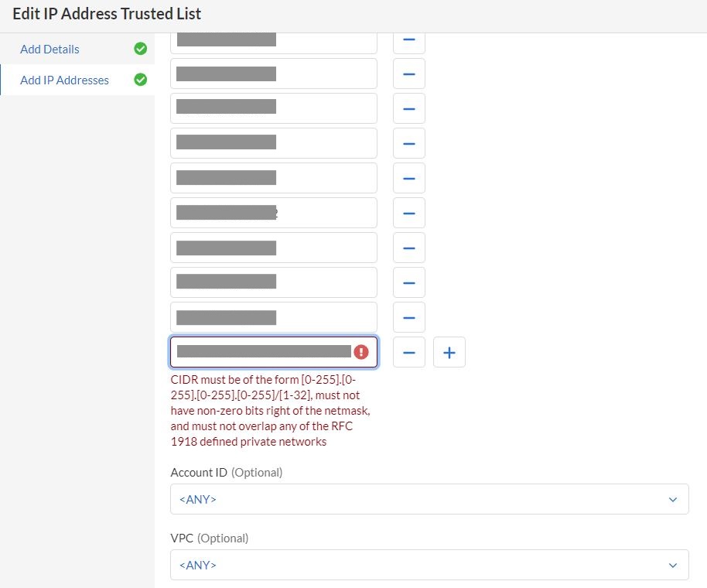Focus the invalid CIDR input field
Screen dimensions: 707x588
274,352
